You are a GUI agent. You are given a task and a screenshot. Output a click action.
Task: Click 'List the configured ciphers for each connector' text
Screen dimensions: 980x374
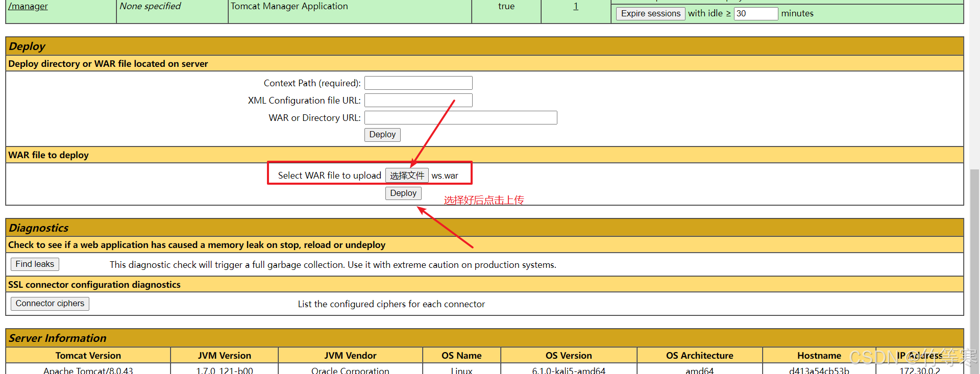tap(391, 304)
